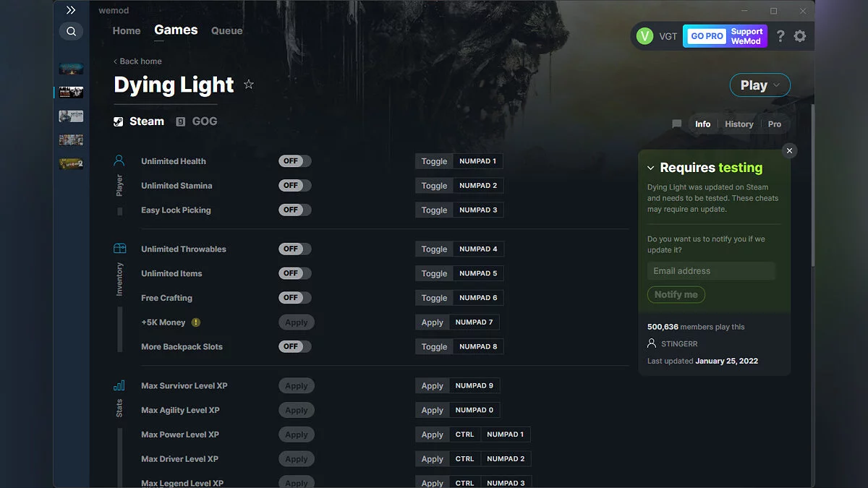868x488 pixels.
Task: Open the Queue page
Action: pos(226,30)
